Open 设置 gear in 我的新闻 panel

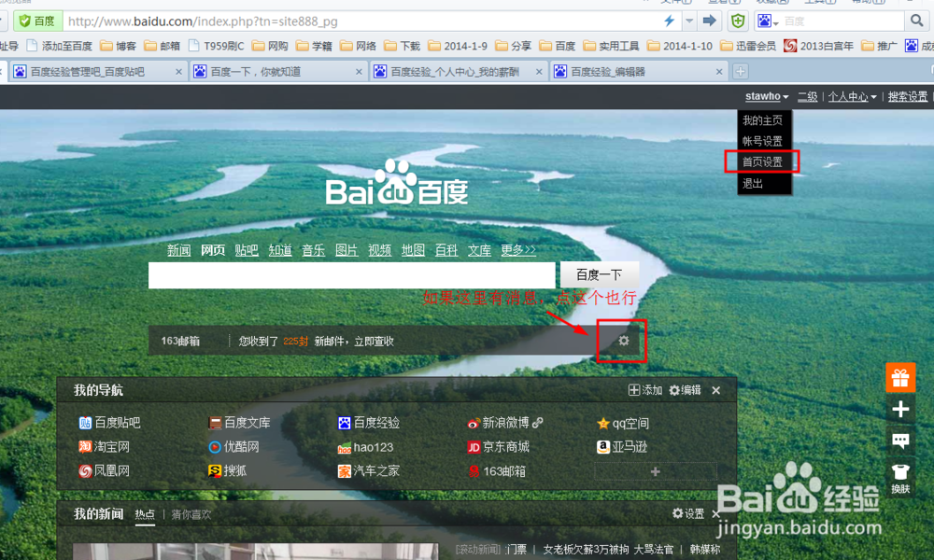(688, 513)
